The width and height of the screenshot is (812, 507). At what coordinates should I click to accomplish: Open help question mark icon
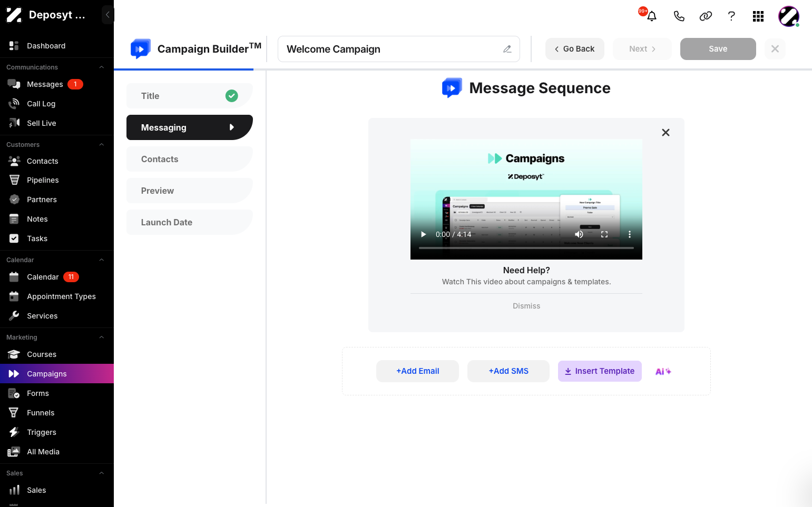coord(731,16)
